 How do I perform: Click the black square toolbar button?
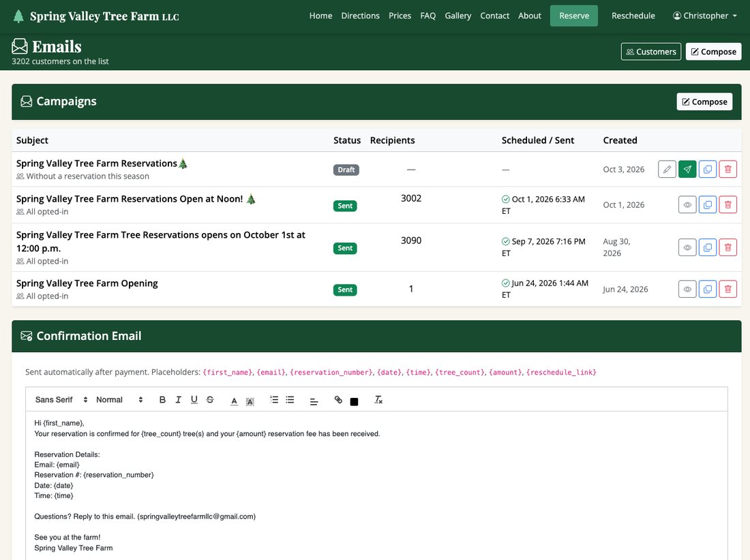pyautogui.click(x=354, y=401)
